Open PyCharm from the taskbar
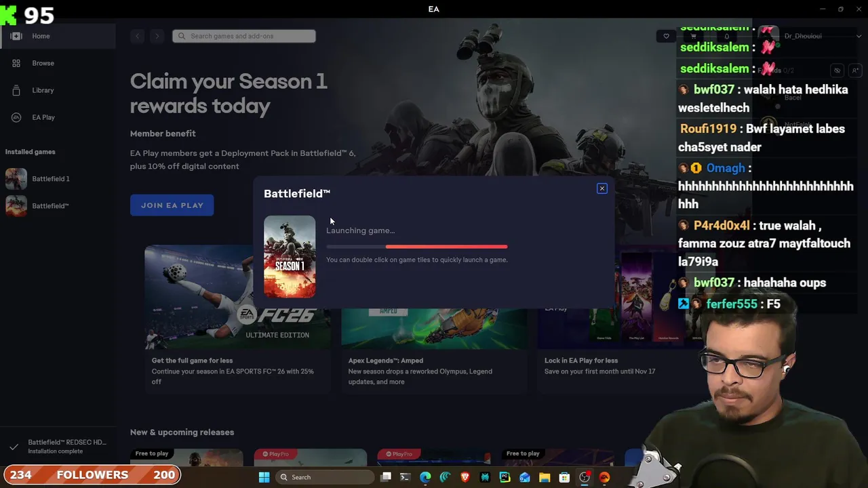The width and height of the screenshot is (868, 488). (x=505, y=477)
